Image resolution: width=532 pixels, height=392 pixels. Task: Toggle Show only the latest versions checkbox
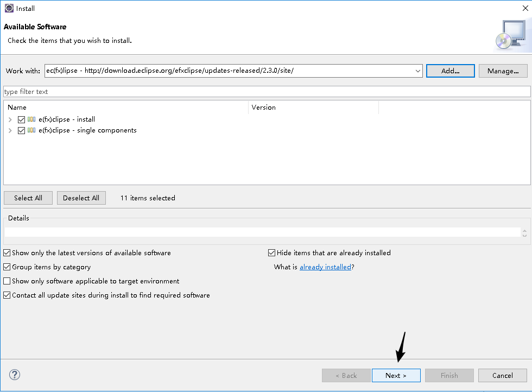click(x=7, y=253)
